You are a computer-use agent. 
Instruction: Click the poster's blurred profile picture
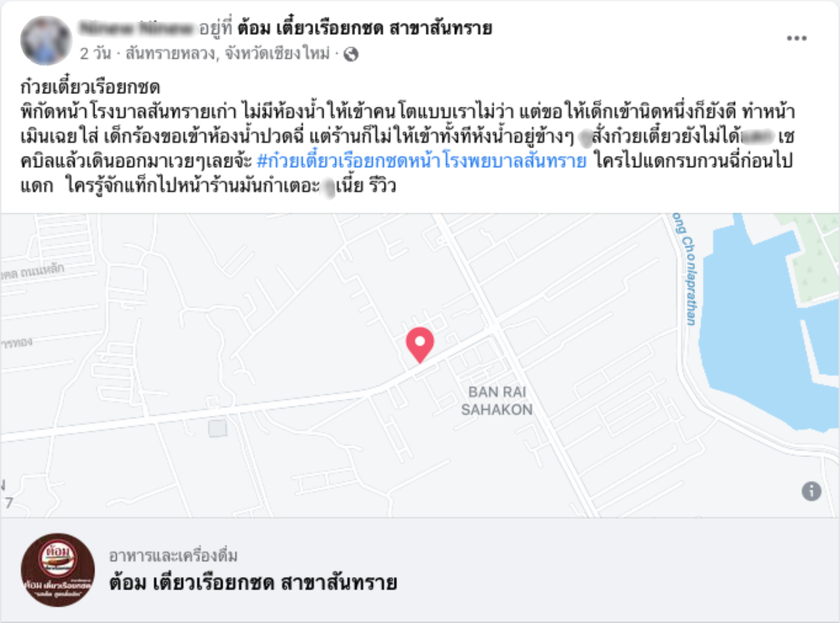pyautogui.click(x=47, y=40)
